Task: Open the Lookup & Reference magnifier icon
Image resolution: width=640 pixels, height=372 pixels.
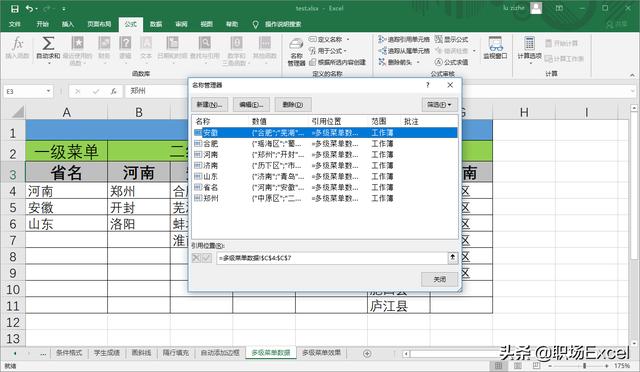Action: 204,43
